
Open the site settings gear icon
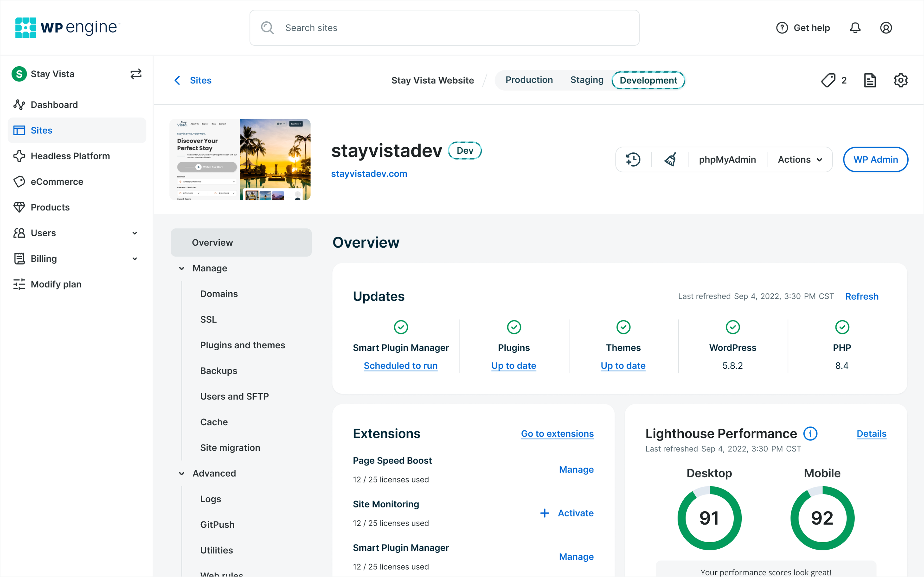(900, 81)
